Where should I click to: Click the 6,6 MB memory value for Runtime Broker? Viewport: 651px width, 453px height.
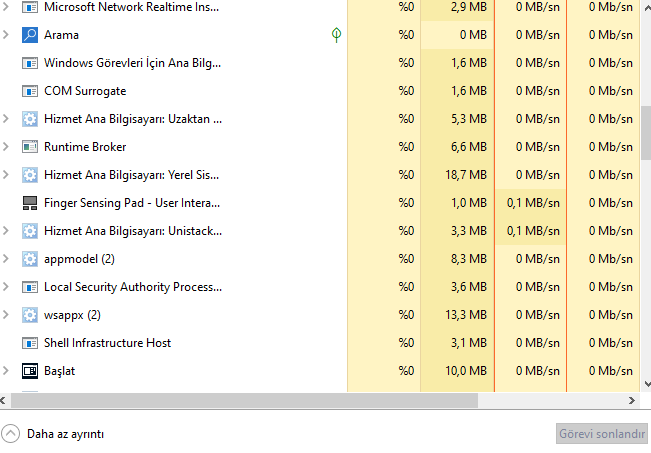(x=469, y=147)
